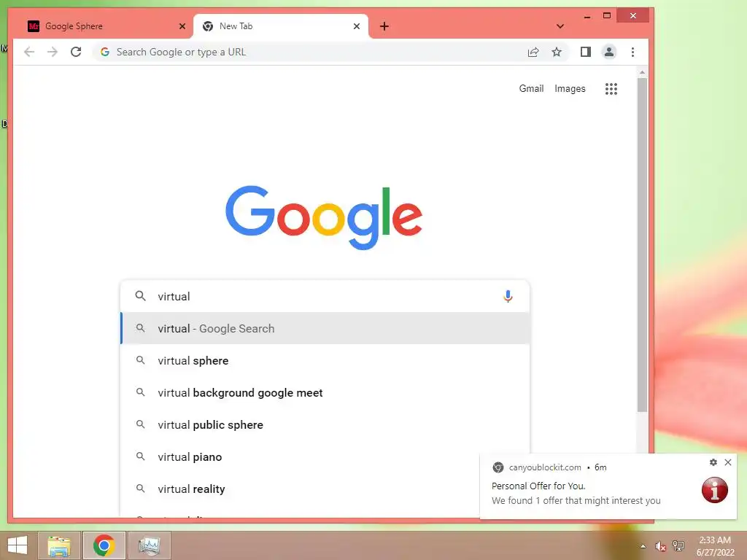Show hidden system tray icons
The height and width of the screenshot is (560, 747).
643,546
